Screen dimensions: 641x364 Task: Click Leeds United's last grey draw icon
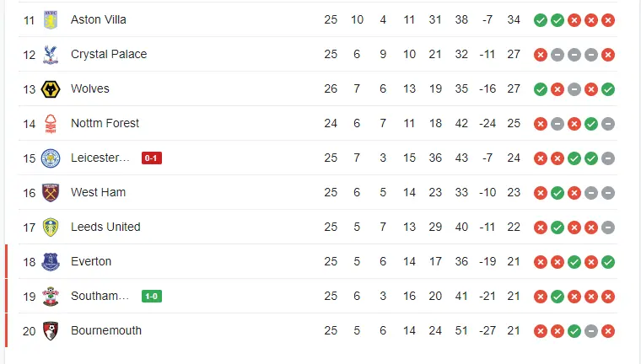[x=608, y=227]
